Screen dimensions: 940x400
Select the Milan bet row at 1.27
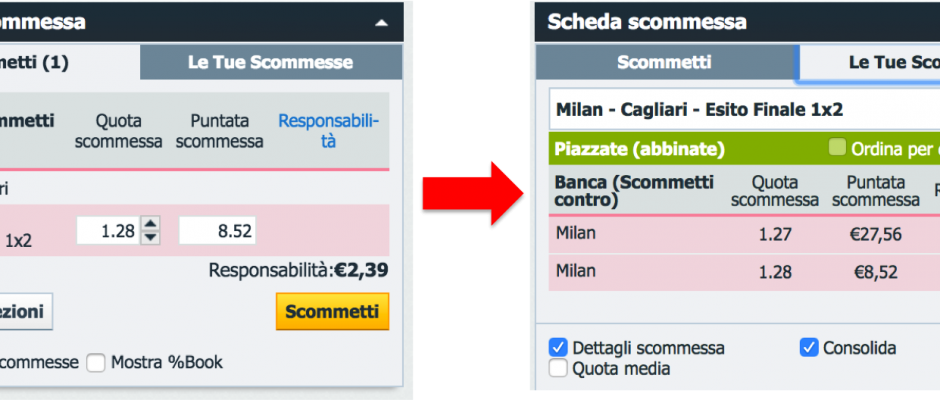tap(740, 234)
